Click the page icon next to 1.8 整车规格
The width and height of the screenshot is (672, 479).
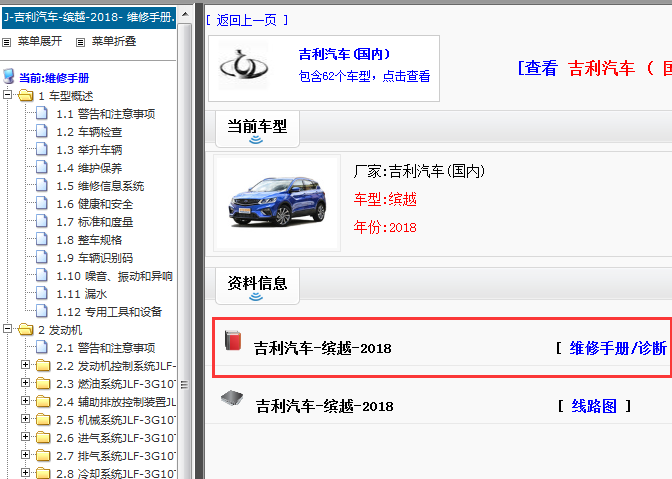(42, 239)
